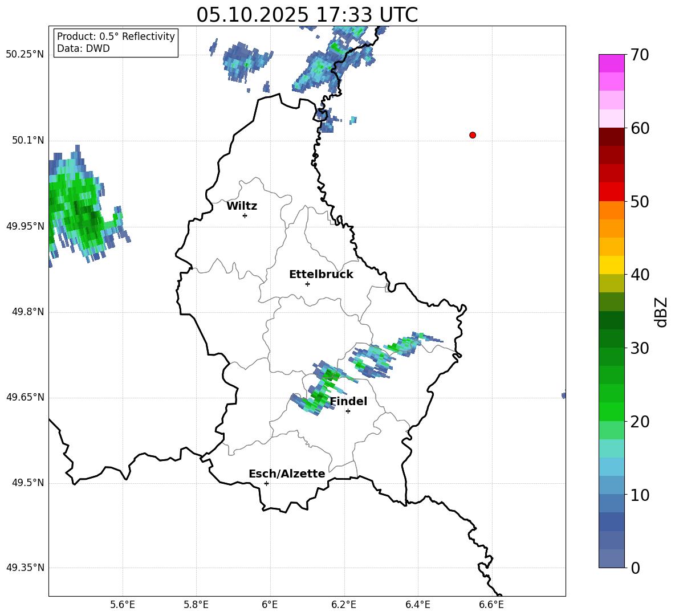Click the 49.8°N latitude label

(28, 312)
